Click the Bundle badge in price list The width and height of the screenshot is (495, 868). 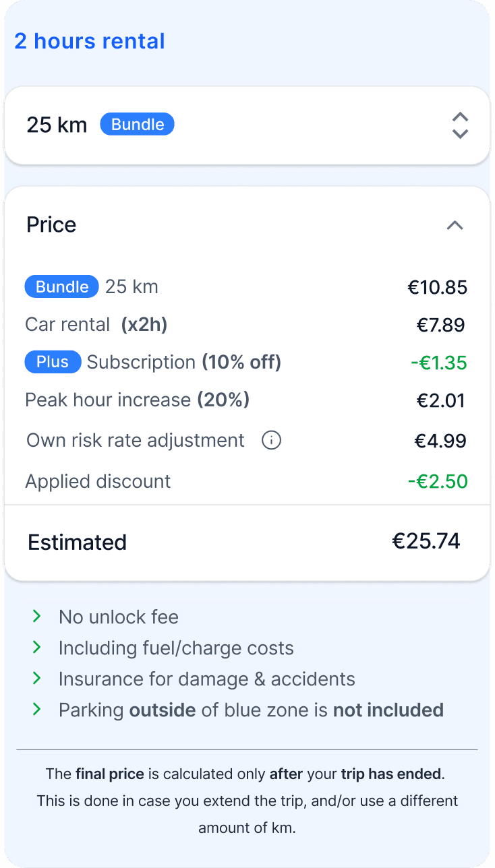pyautogui.click(x=62, y=287)
